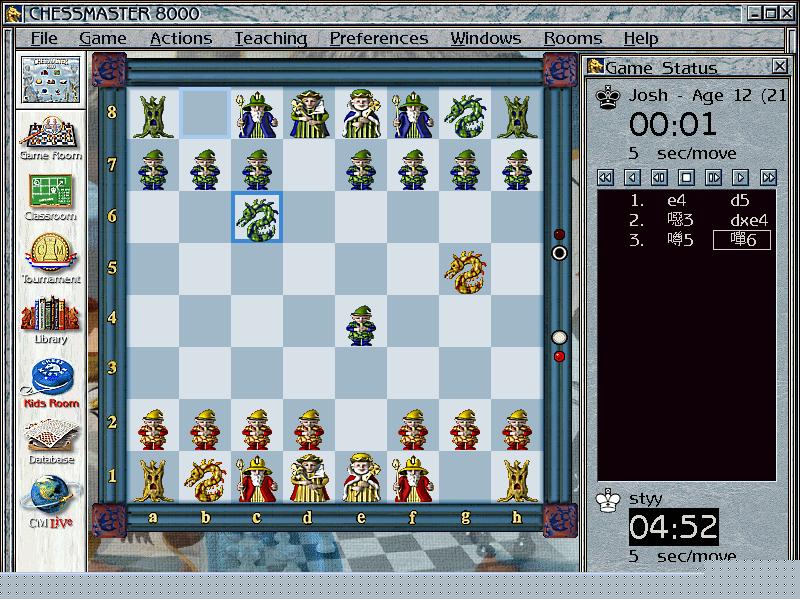
Task: Select the white bishop on c1
Action: point(257,479)
